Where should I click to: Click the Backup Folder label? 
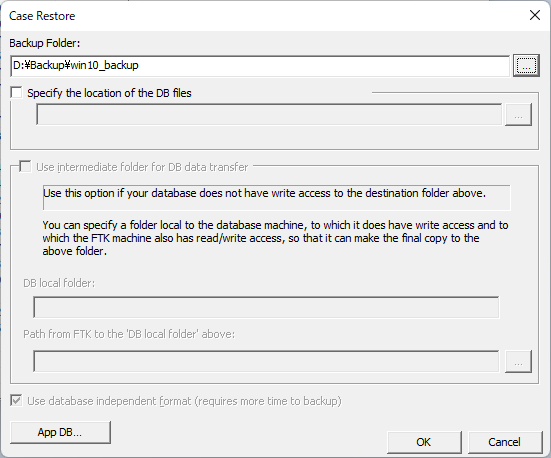[45, 43]
